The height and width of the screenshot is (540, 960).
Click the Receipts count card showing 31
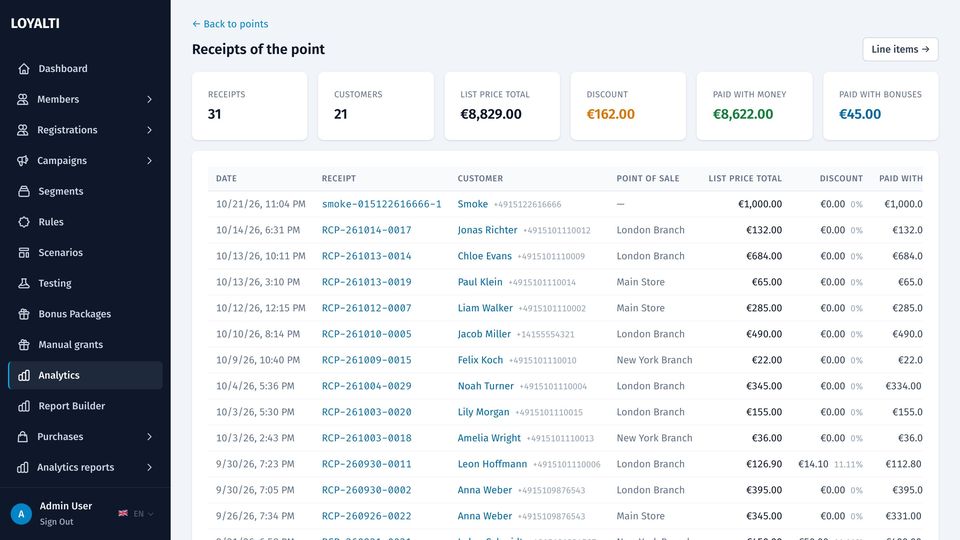click(x=250, y=106)
